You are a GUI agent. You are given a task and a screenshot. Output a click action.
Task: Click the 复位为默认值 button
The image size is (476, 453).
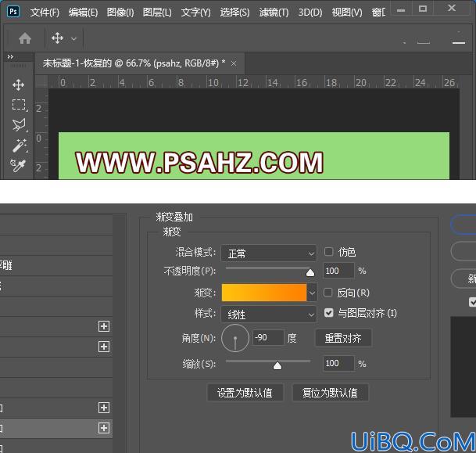click(x=331, y=393)
